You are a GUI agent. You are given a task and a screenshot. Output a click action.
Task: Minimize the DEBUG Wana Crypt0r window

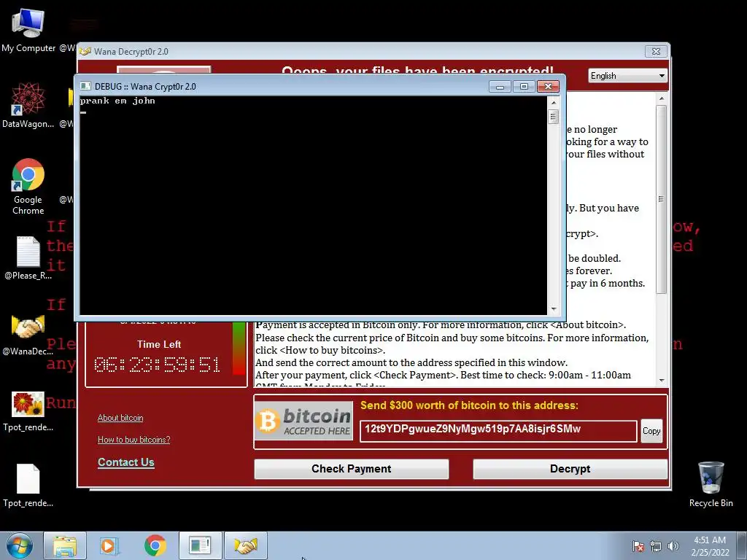(500, 87)
